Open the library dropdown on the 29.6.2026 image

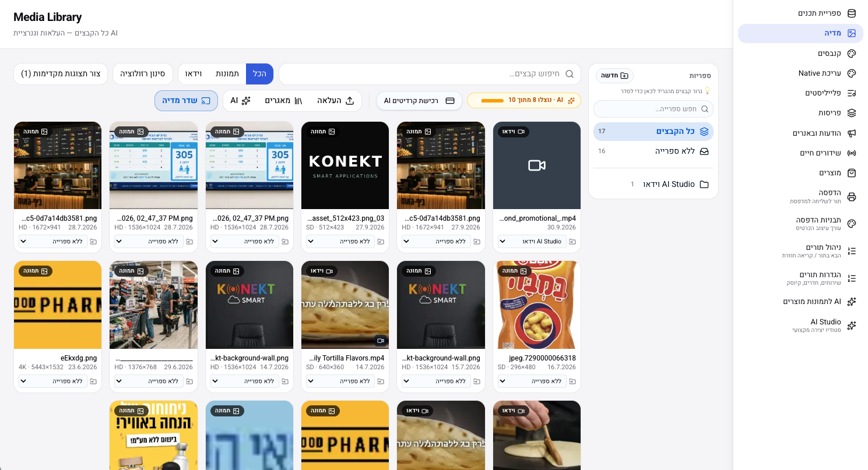point(149,381)
